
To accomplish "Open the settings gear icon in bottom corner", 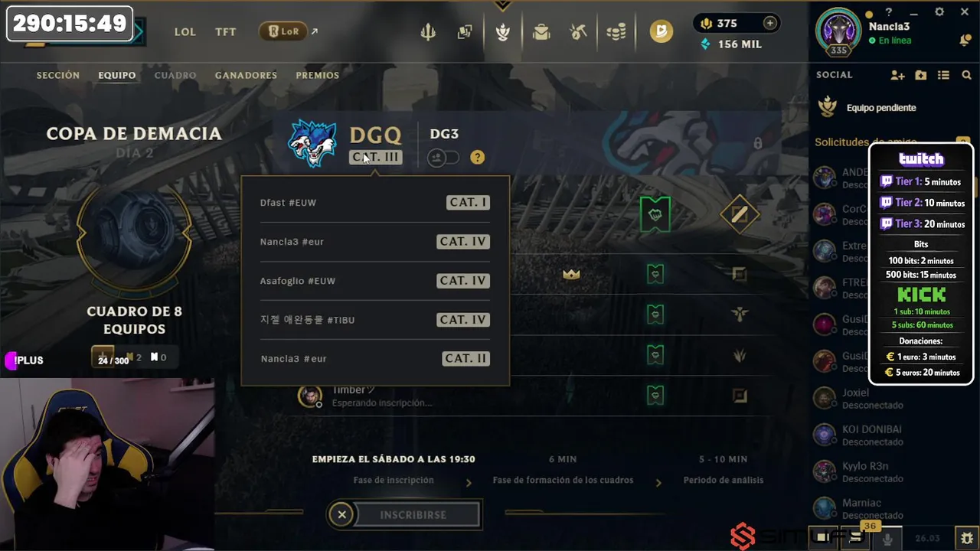I will (x=966, y=538).
